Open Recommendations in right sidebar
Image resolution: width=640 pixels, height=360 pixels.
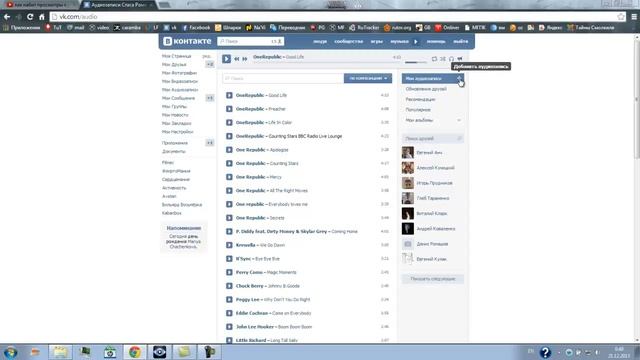click(420, 99)
